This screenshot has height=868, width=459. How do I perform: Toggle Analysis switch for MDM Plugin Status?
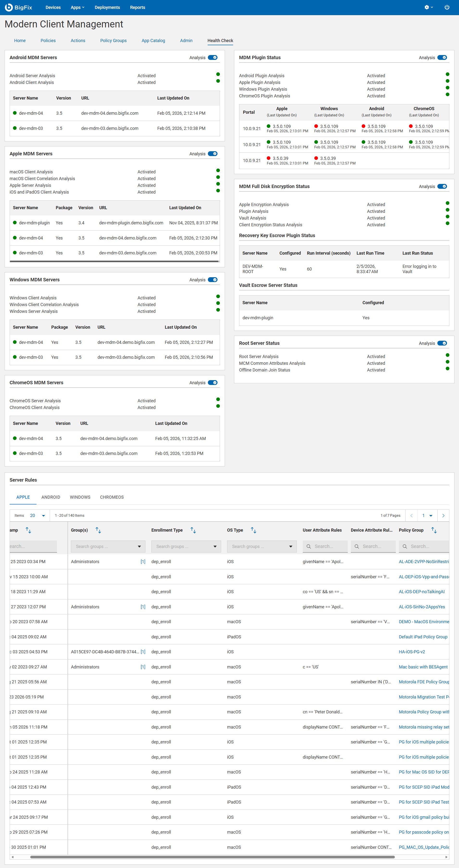pos(442,58)
